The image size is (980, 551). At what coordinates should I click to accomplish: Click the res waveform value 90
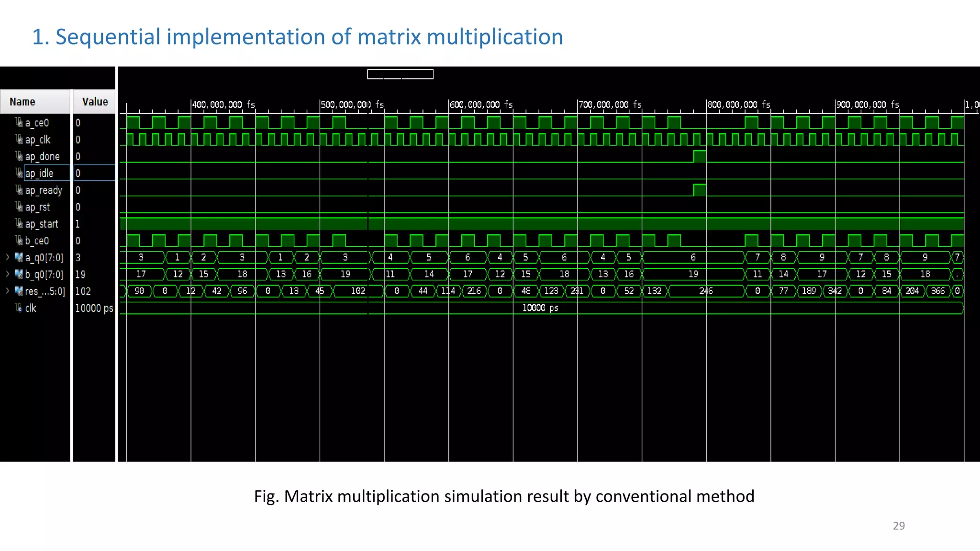(139, 291)
